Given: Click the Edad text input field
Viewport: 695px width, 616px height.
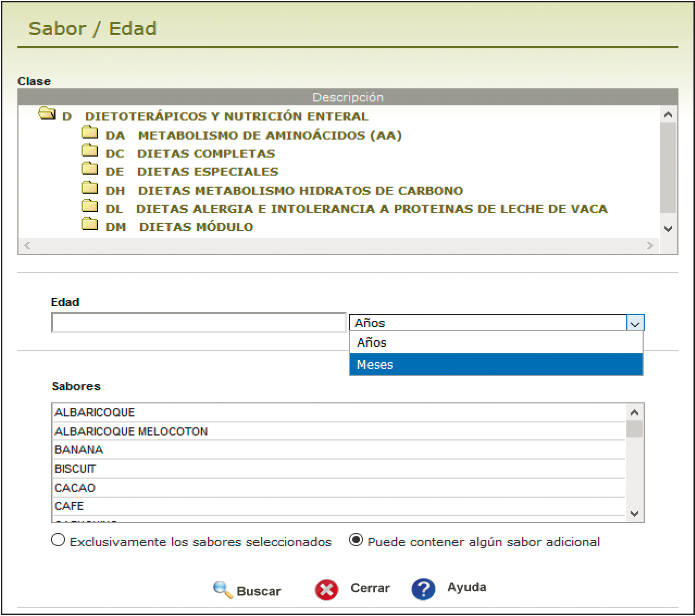Looking at the screenshot, I should pyautogui.click(x=199, y=323).
